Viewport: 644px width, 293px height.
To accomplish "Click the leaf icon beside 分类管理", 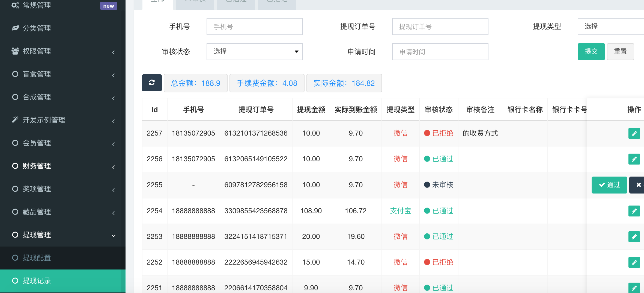I will (15, 28).
